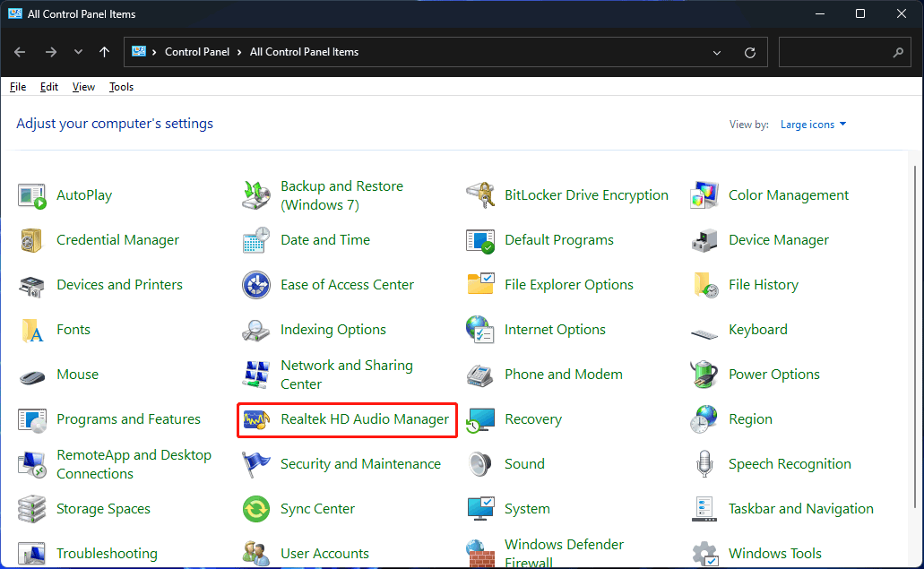Click the Recovery monitor icon

pos(480,419)
